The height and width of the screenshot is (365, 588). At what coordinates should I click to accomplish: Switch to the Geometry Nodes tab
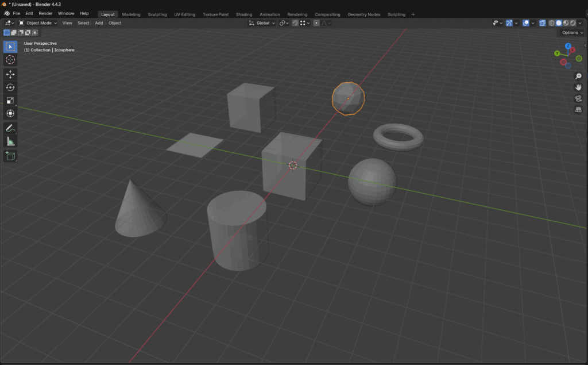(363, 14)
